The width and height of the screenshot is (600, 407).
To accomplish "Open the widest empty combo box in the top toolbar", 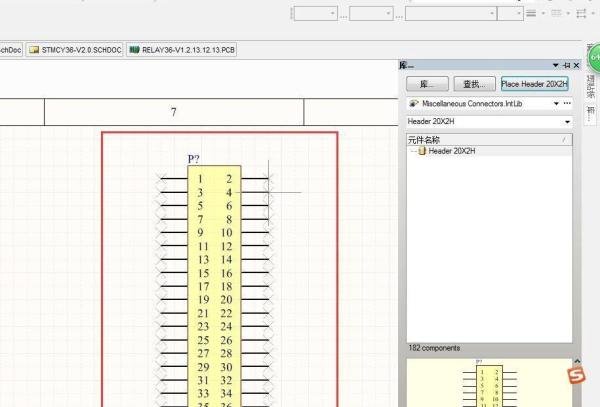I will click(x=451, y=13).
